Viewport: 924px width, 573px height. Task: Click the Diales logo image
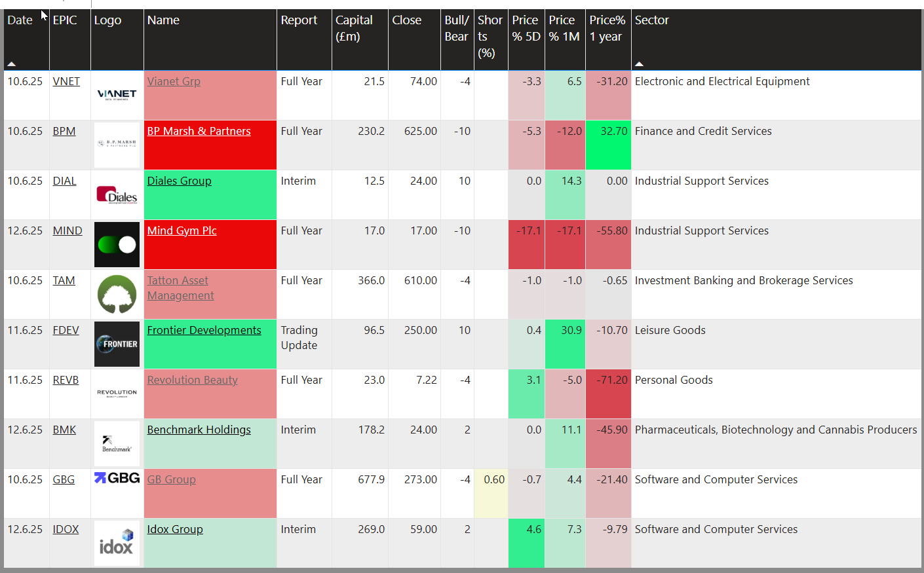pyautogui.click(x=117, y=194)
